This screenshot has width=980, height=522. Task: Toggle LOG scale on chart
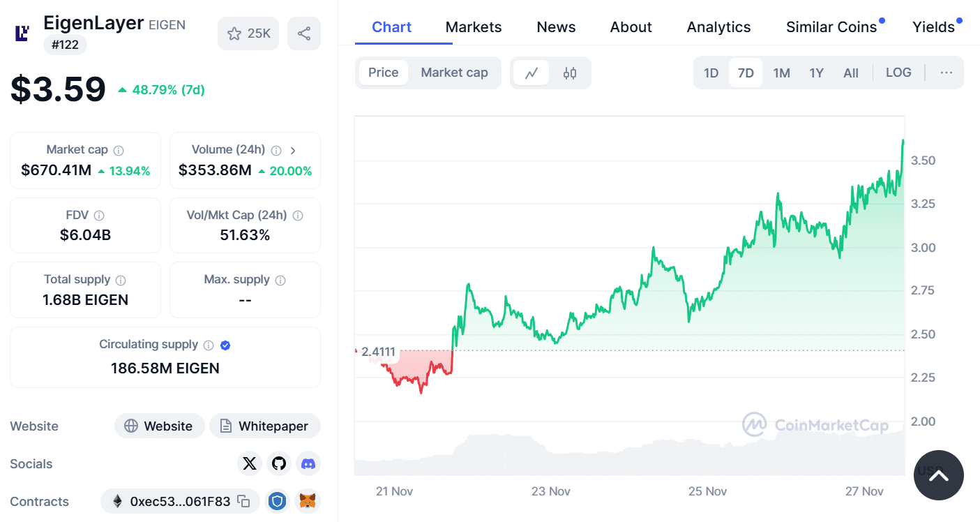(x=898, y=73)
